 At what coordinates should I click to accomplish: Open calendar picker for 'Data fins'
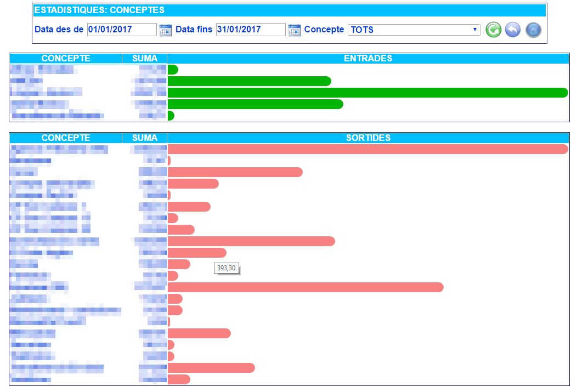[x=295, y=30]
